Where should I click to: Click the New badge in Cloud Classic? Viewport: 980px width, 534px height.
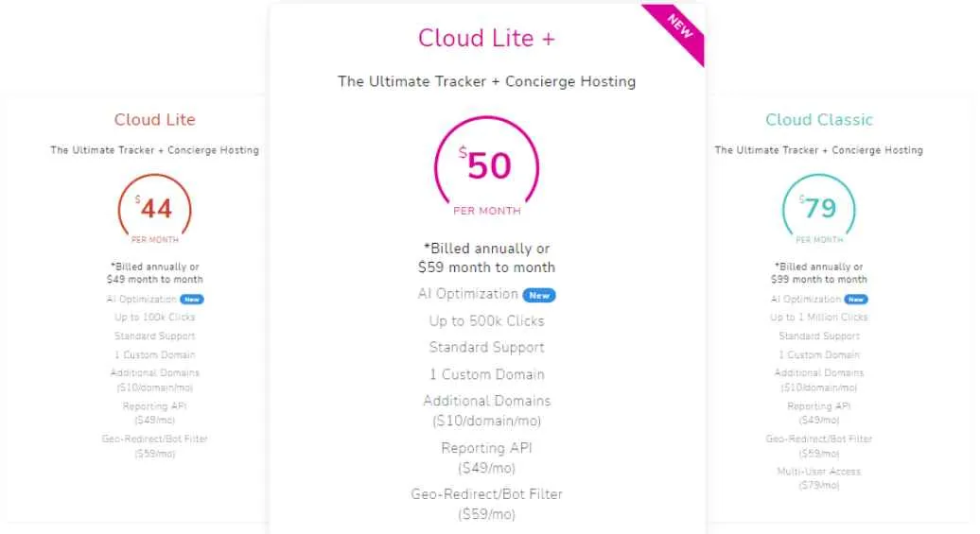pos(856,299)
